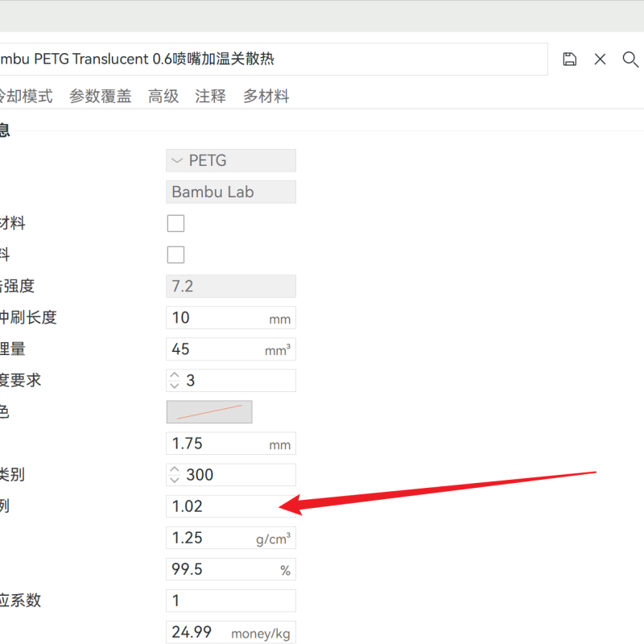Click the filament color swatch
The image size is (644, 644).
click(209, 412)
